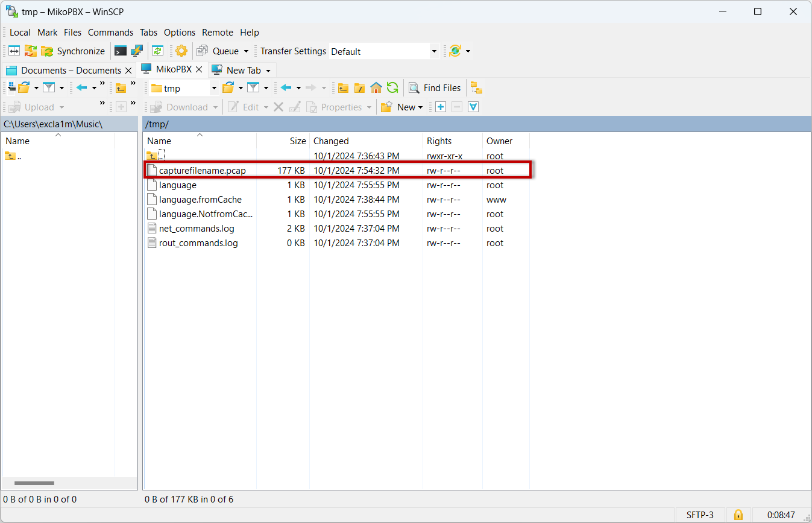Go to remote home directory icon

point(376,88)
